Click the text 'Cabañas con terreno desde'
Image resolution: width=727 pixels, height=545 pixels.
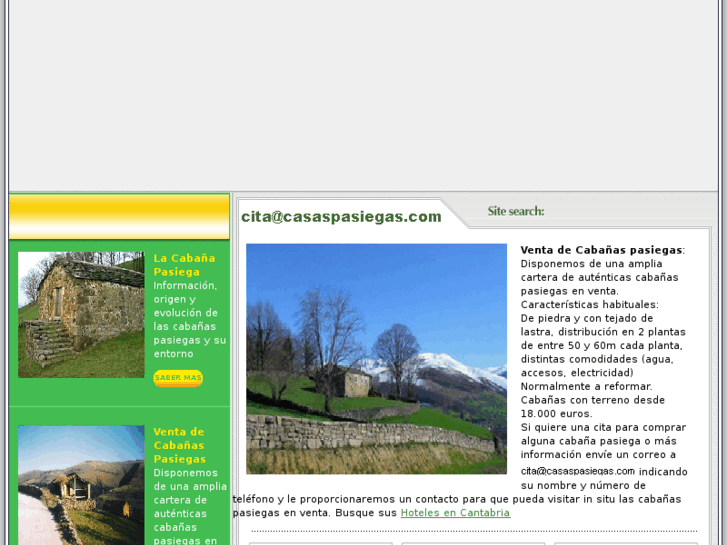pos(593,400)
